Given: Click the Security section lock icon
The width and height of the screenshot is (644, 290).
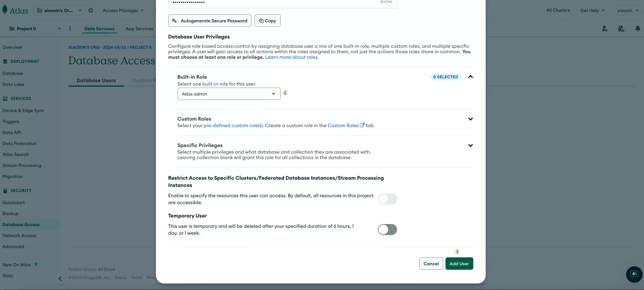Looking at the screenshot, I should (x=5, y=191).
